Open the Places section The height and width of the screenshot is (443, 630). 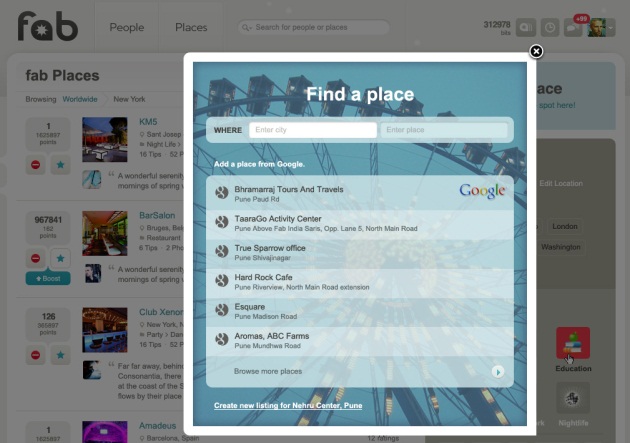[191, 27]
